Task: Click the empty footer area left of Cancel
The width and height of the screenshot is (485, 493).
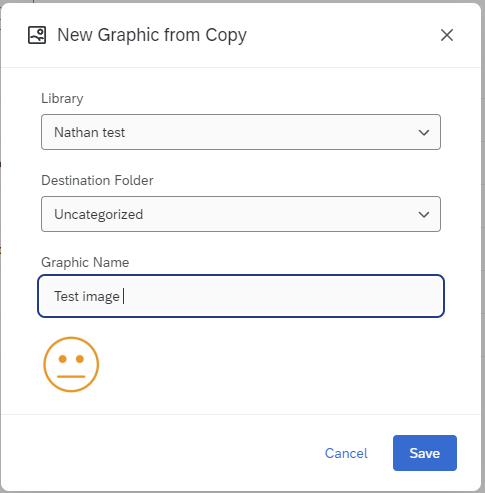Action: tap(160, 453)
